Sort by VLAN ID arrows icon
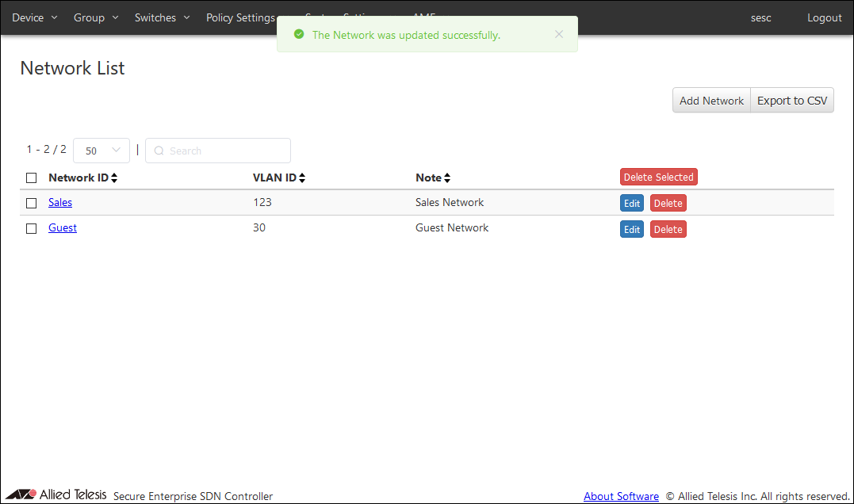The width and height of the screenshot is (854, 504). pos(302,178)
